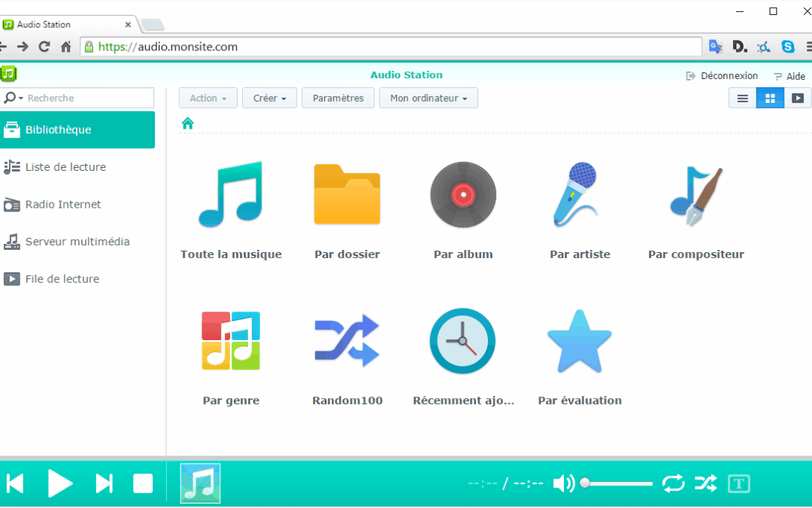Toggle shuffle mode in player bar
The height and width of the screenshot is (508, 812).
[706, 484]
